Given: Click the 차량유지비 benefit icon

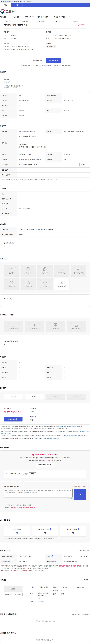Looking at the screenshot, I should (45, 271).
